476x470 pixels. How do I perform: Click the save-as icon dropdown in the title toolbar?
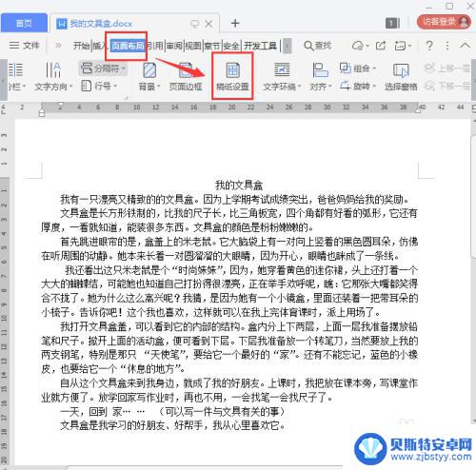point(403,46)
